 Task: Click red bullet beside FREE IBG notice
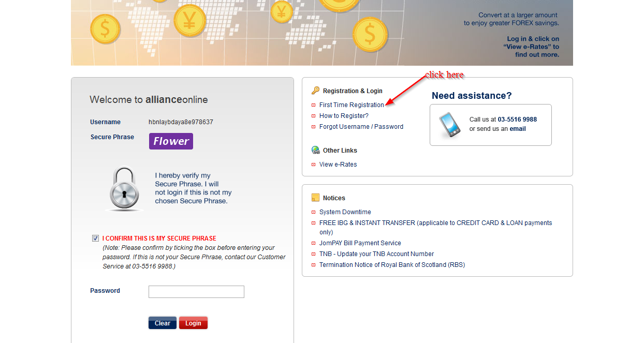point(313,223)
